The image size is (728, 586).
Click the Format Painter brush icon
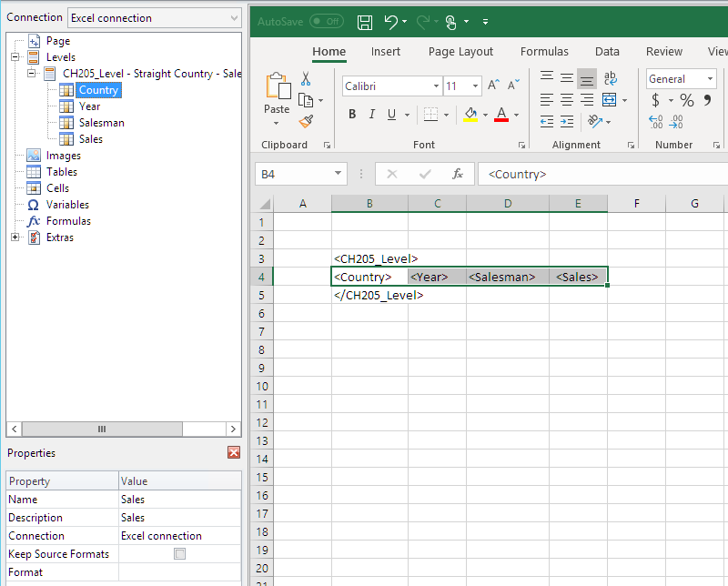pyautogui.click(x=306, y=121)
